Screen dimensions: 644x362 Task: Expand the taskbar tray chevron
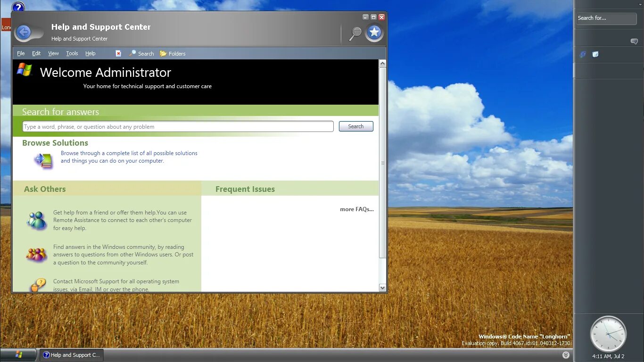tap(566, 355)
